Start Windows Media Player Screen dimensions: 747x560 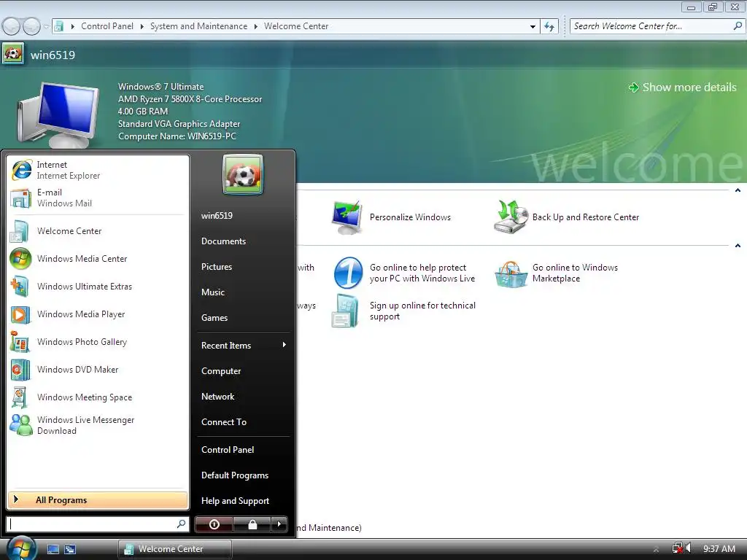click(x=98, y=314)
